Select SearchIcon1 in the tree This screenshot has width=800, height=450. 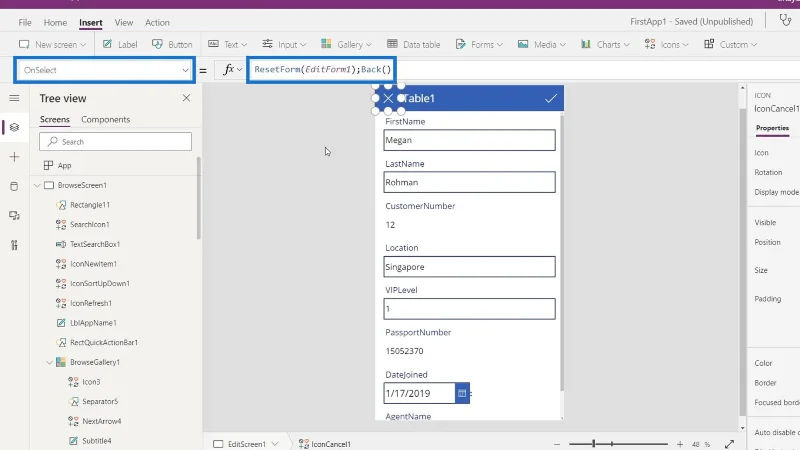click(90, 224)
